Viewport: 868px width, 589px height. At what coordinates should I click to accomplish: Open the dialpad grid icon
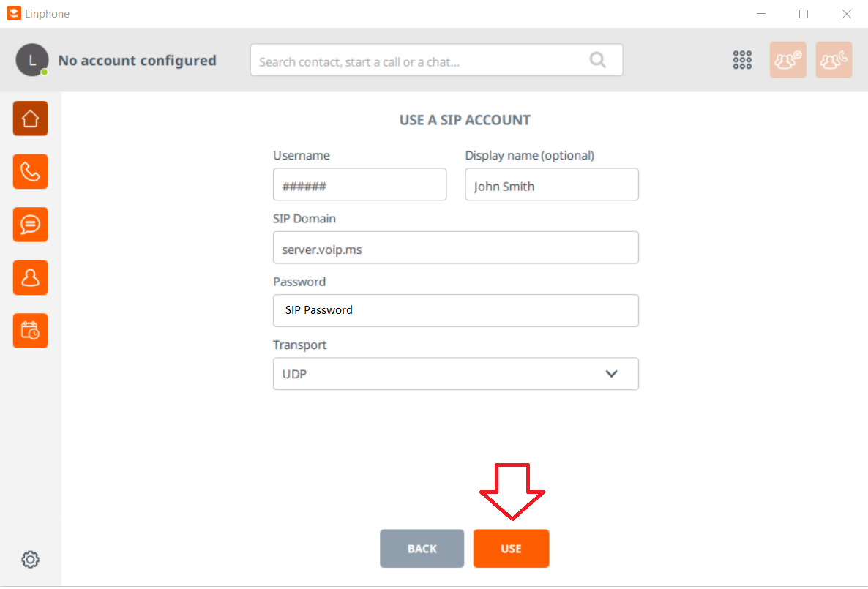coord(742,60)
